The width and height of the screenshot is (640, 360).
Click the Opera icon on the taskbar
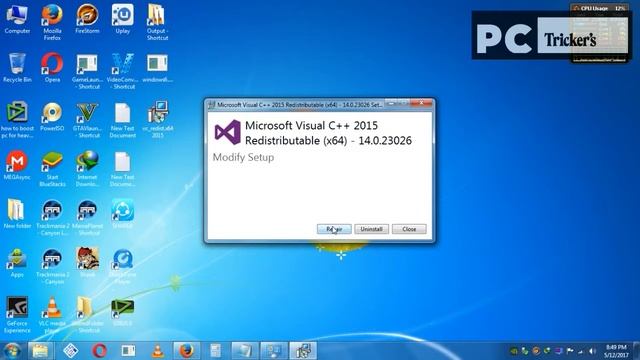click(x=99, y=351)
